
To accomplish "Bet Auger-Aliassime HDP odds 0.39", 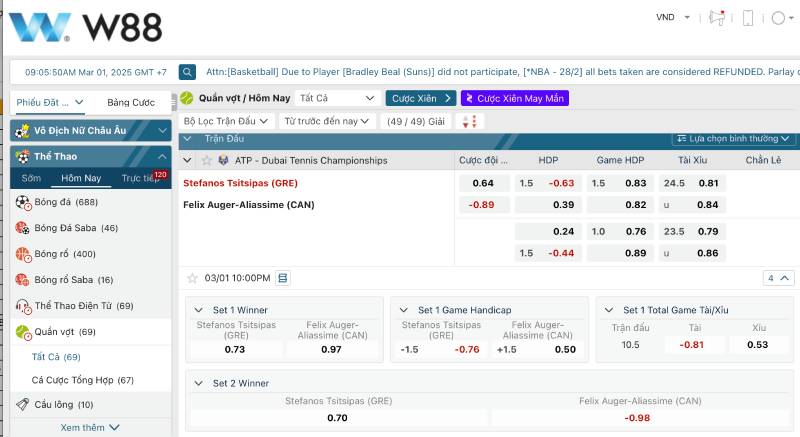I will [x=548, y=205].
